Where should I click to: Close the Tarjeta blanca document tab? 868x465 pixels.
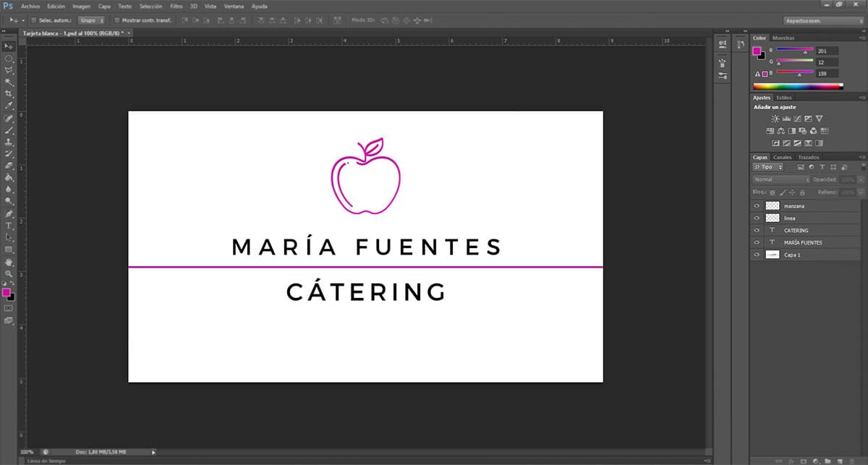129,33
